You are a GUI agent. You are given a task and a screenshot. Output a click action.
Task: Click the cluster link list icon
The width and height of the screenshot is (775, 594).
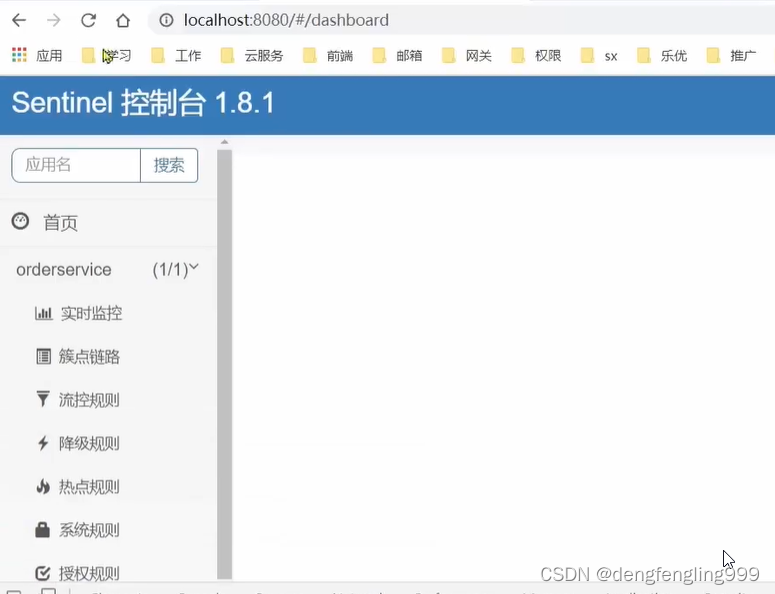tap(43, 357)
